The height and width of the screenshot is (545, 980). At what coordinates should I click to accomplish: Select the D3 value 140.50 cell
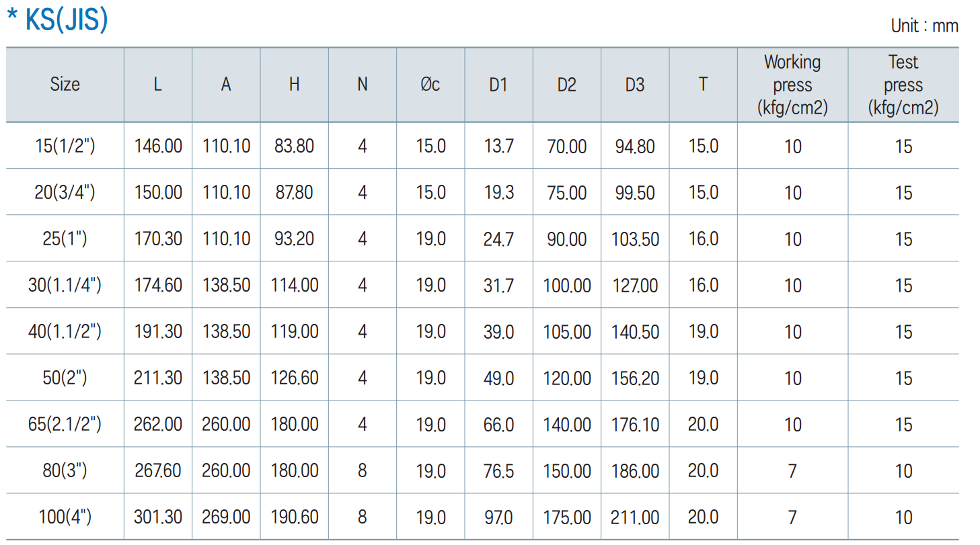coord(634,331)
